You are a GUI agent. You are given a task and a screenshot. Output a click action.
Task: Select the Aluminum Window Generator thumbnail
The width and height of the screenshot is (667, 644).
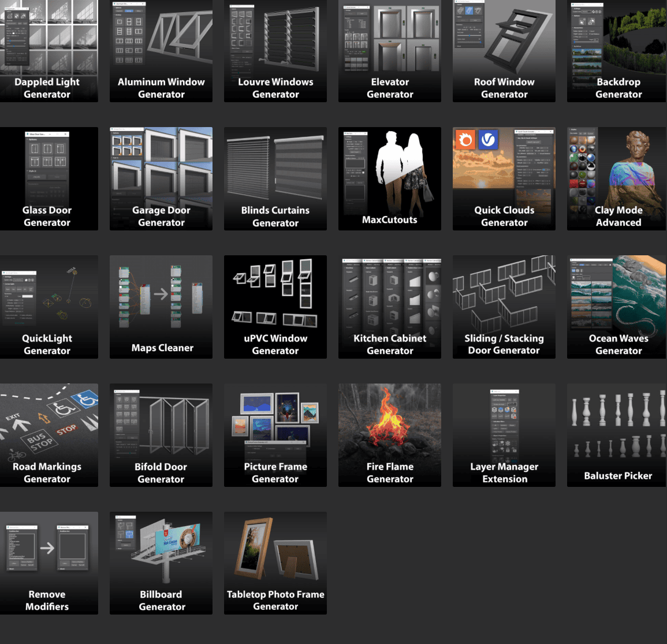click(161, 51)
